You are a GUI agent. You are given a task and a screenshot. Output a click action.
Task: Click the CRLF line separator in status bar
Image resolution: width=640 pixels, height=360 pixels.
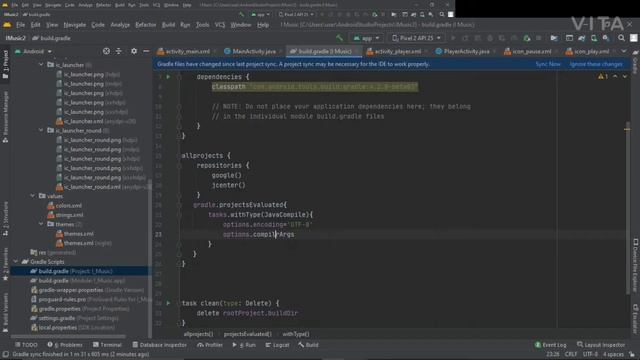point(571,354)
